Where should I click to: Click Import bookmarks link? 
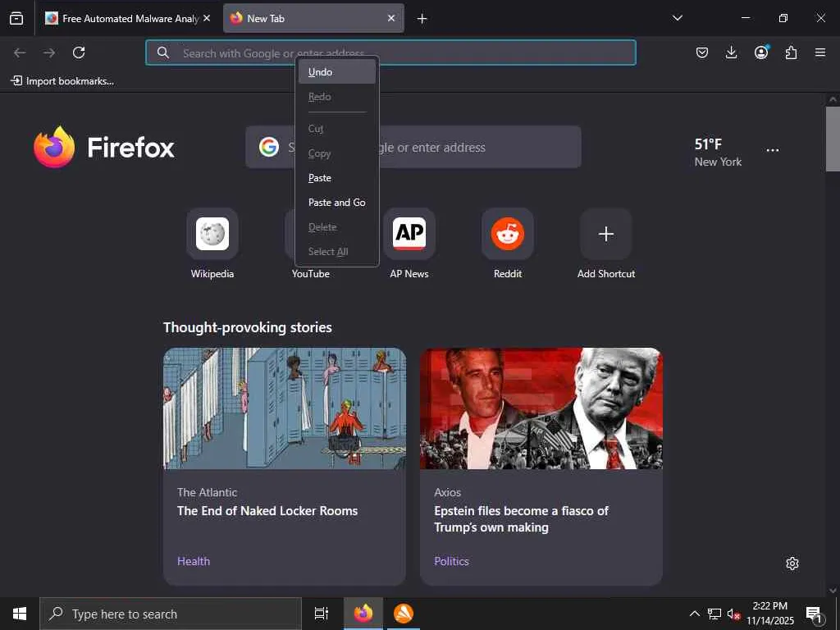point(62,81)
